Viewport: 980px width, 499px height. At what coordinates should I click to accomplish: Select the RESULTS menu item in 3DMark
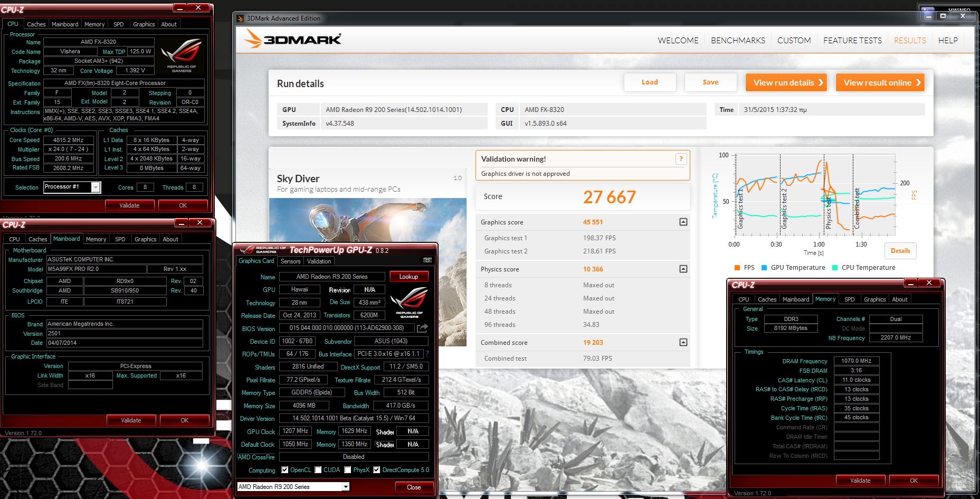pyautogui.click(x=910, y=41)
